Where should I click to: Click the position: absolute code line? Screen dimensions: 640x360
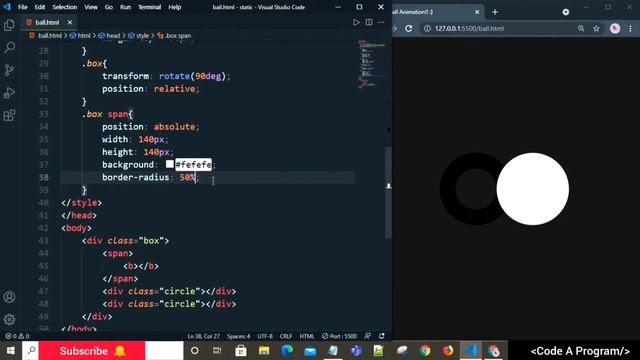pos(151,127)
